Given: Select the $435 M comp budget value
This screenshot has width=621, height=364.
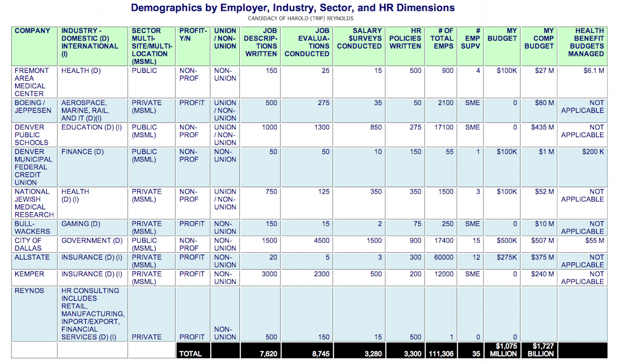Looking at the screenshot, I should pyautogui.click(x=543, y=128).
